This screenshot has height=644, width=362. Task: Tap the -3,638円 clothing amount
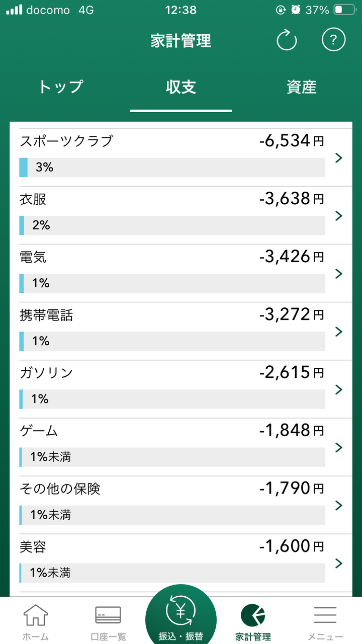coord(292,199)
